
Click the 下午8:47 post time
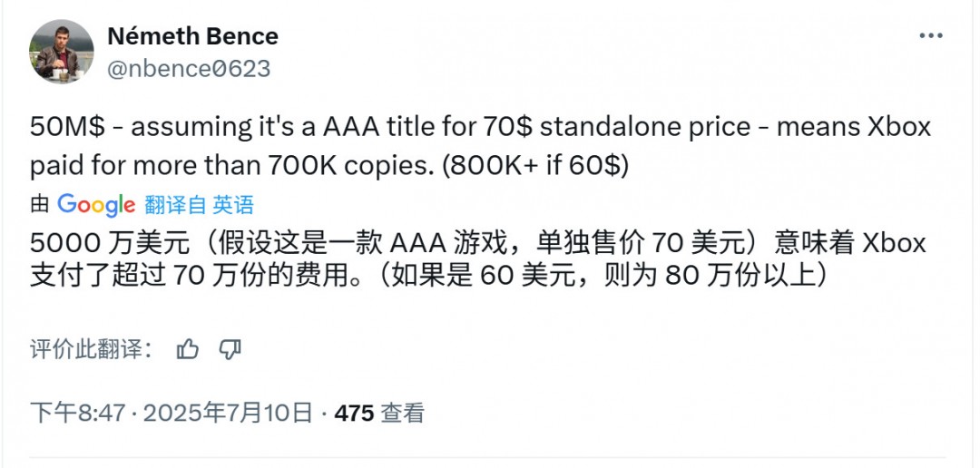(76, 414)
